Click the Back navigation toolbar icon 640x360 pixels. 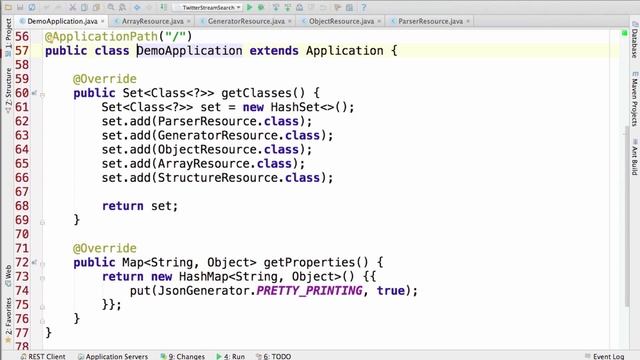click(137, 7)
